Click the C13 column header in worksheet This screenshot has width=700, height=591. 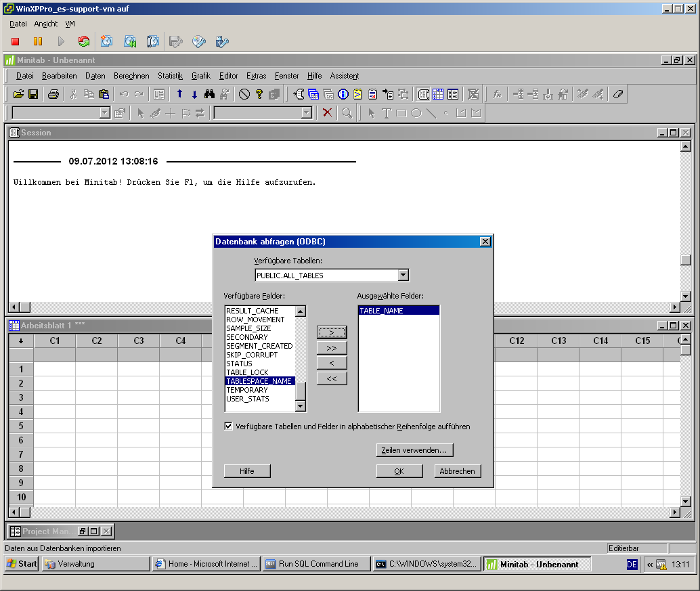pos(559,341)
